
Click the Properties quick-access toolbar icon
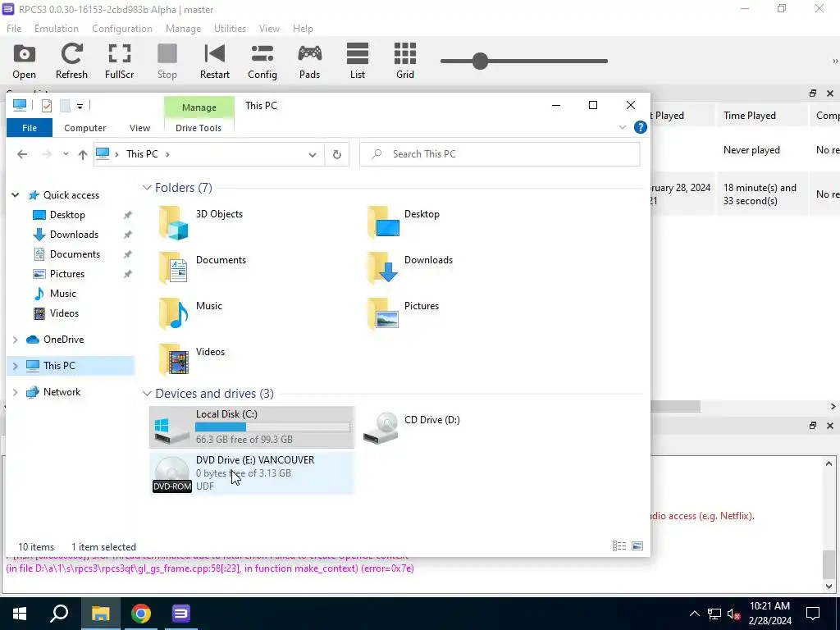pyautogui.click(x=47, y=106)
